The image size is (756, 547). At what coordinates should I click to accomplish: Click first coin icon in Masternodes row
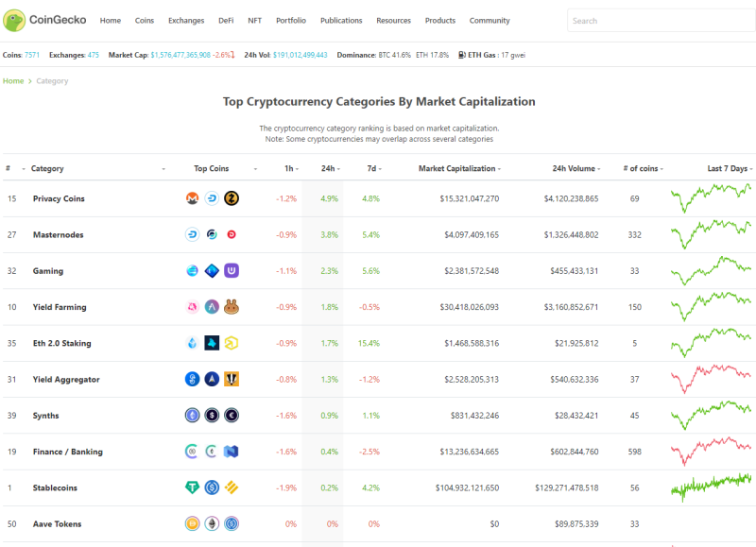click(193, 234)
